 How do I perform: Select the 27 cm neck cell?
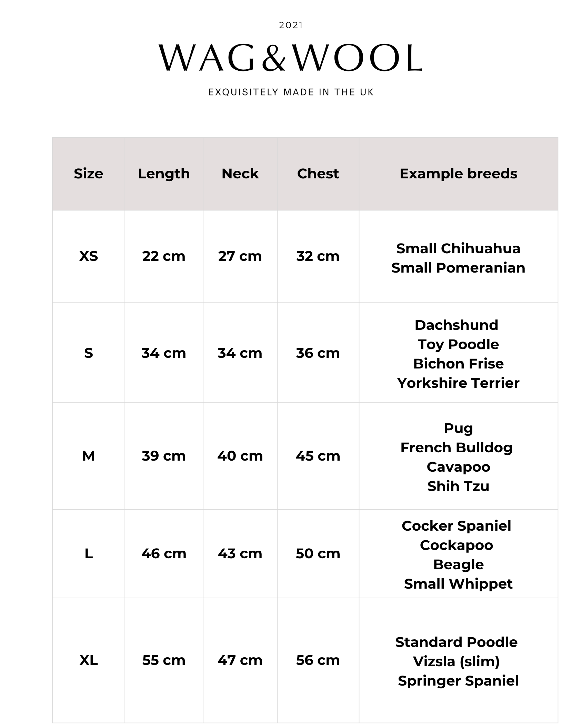(x=240, y=256)
